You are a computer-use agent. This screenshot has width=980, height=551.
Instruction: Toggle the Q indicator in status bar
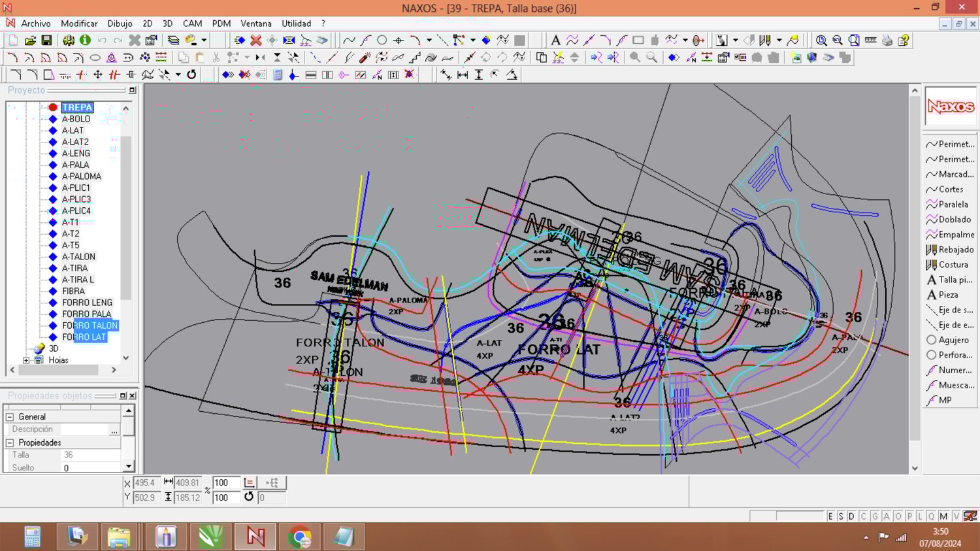click(x=931, y=516)
